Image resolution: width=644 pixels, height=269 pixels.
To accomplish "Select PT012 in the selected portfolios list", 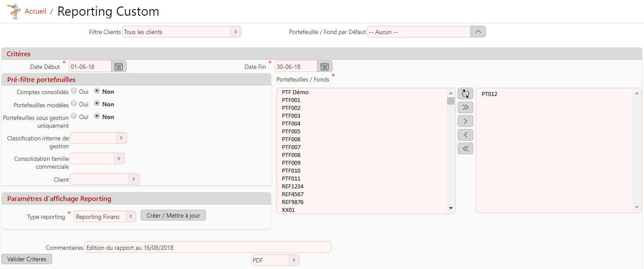I will 489,94.
